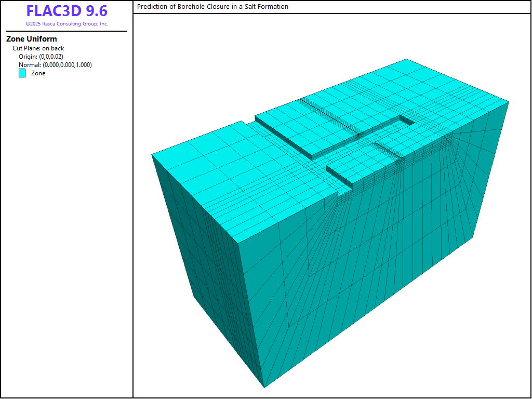Select the Zone label in legend
This screenshot has height=399, width=532.
(38, 73)
